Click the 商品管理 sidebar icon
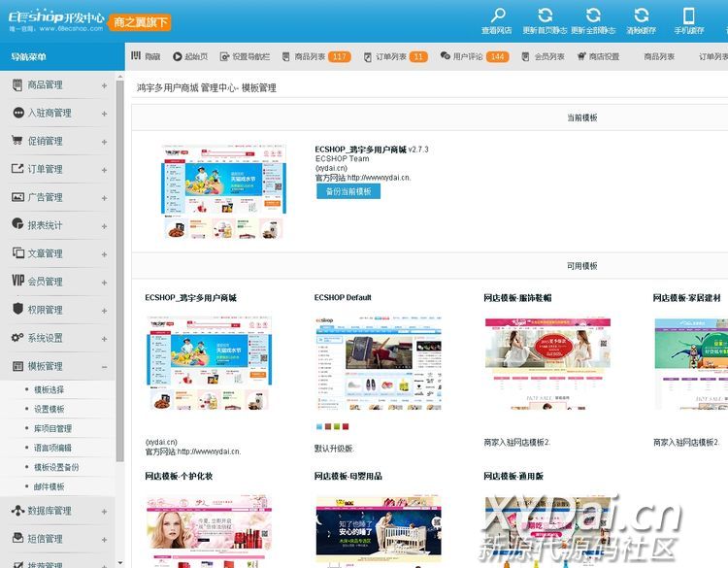The image size is (728, 568). [17, 84]
